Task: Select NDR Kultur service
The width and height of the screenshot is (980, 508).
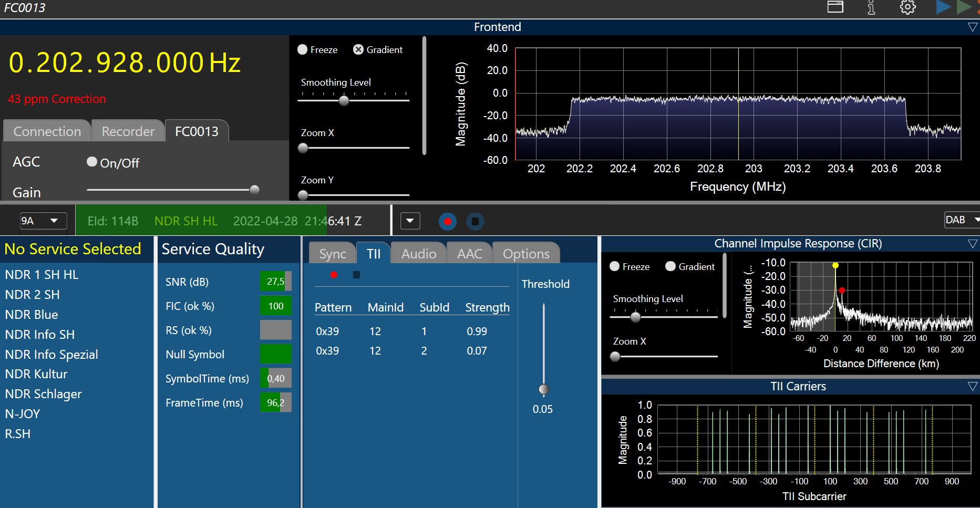Action: coord(36,374)
